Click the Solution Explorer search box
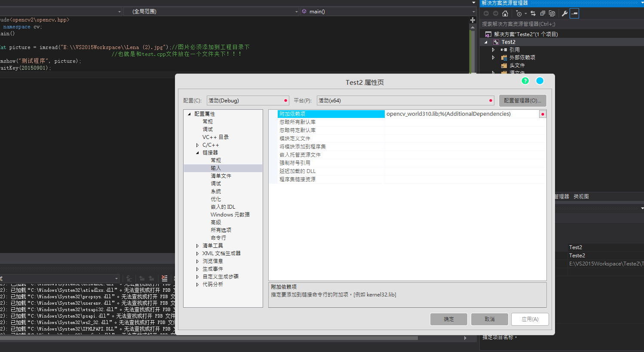 (561, 24)
